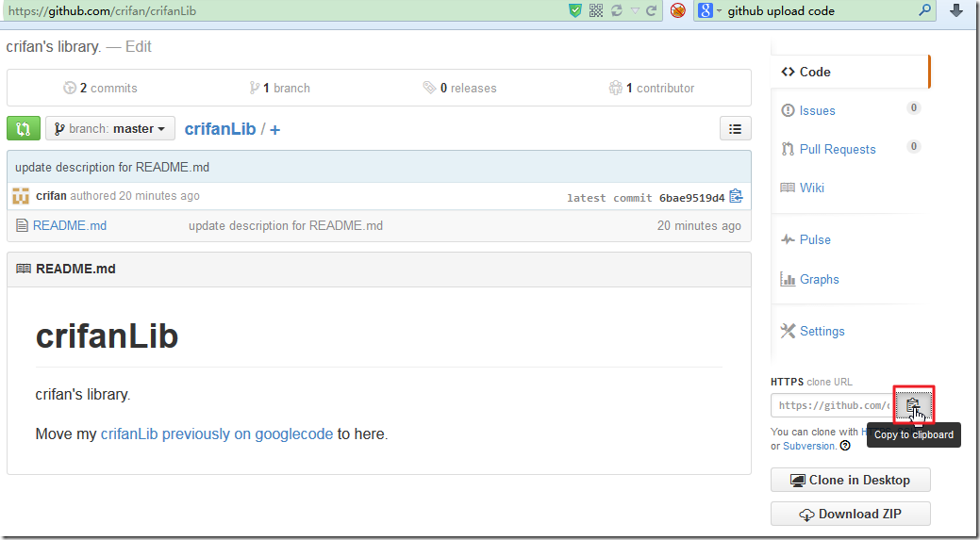This screenshot has height=540, width=980.
Task: Open repository Settings
Action: coord(822,331)
